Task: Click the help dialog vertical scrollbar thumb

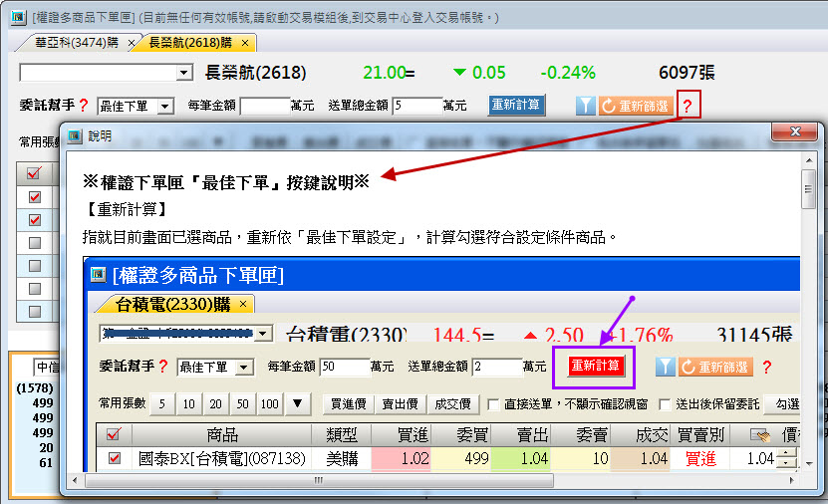Action: click(x=808, y=189)
